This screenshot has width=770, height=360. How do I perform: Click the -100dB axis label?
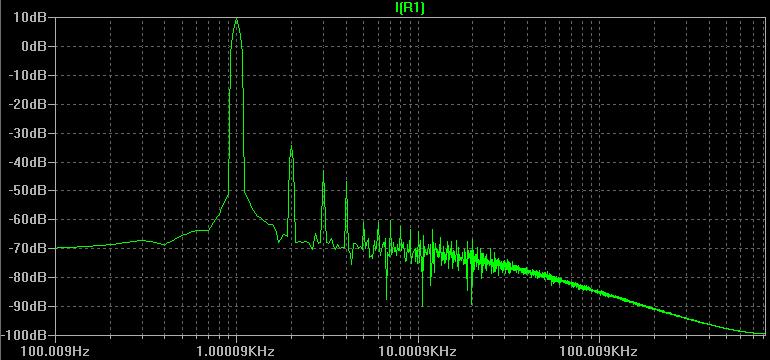click(25, 335)
